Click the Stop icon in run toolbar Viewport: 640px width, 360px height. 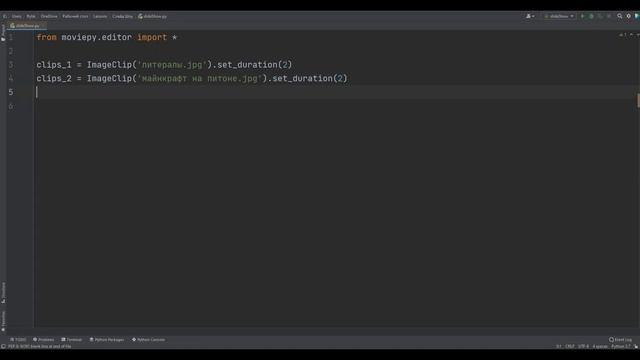point(609,16)
